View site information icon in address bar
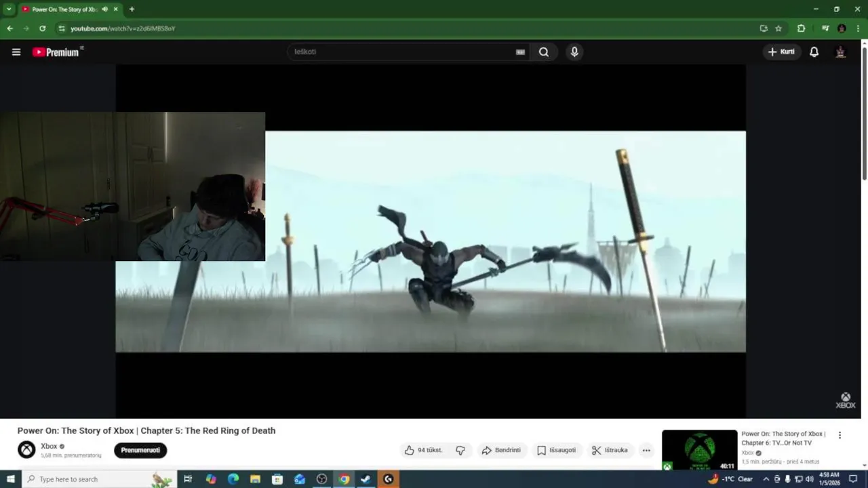Screen dimensions: 868x488 (x=62, y=28)
